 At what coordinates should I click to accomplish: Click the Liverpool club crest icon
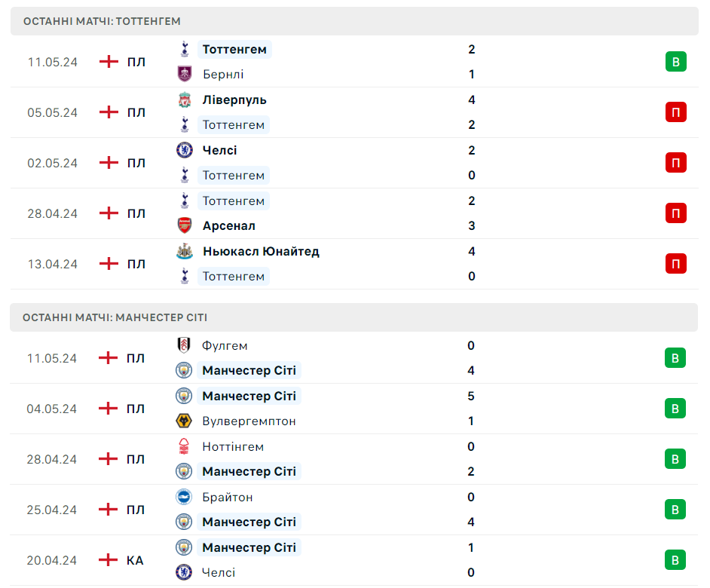pos(185,100)
